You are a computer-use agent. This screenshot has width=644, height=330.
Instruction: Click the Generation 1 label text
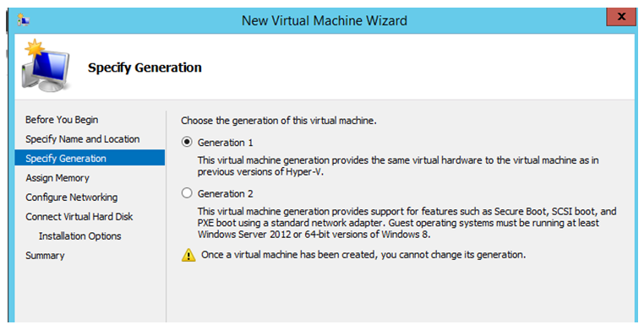click(225, 143)
